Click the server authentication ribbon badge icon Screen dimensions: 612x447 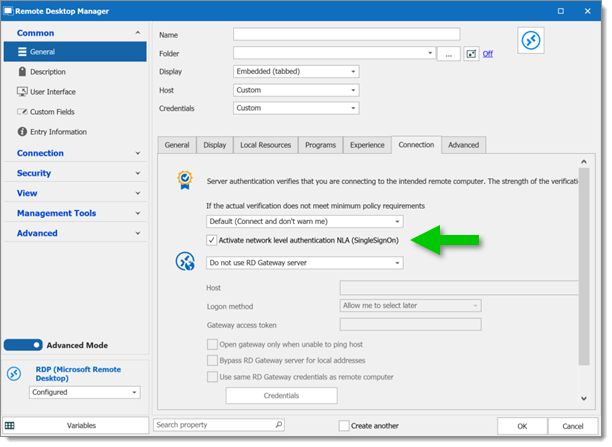click(185, 180)
